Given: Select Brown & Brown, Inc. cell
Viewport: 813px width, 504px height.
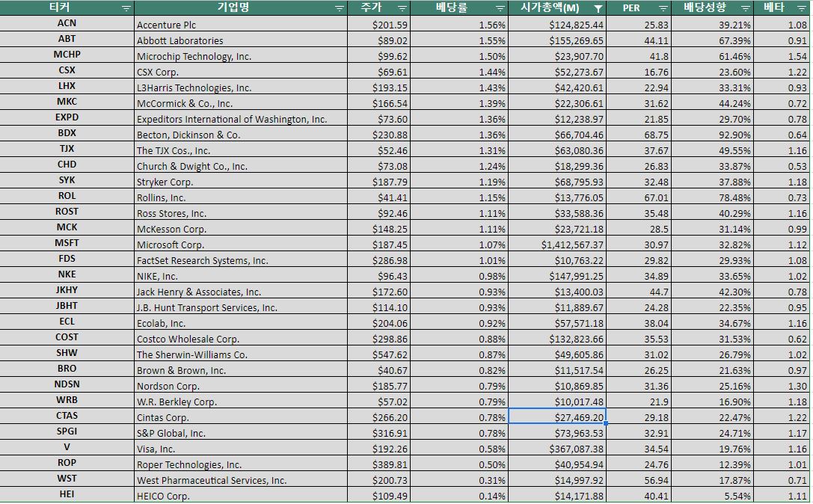Looking at the screenshot, I should click(241, 369).
